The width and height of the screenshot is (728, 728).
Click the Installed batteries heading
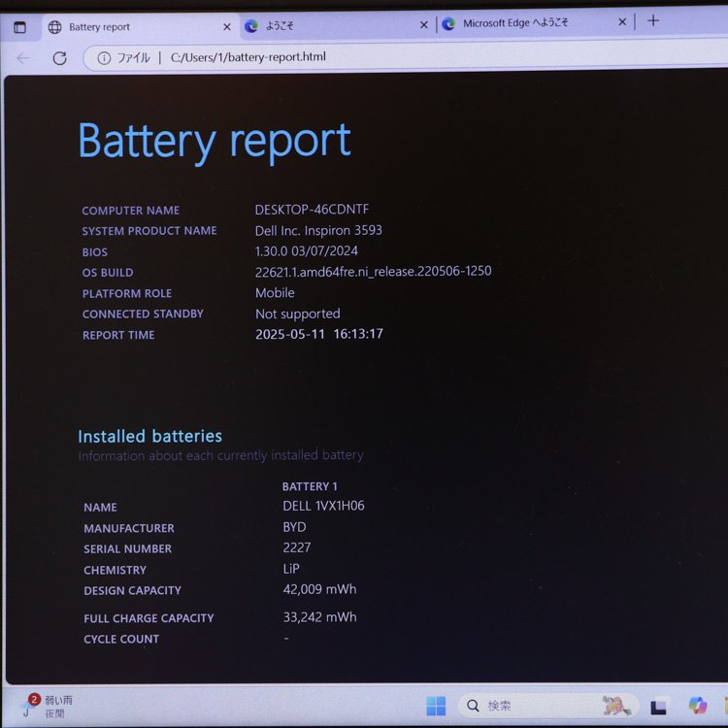coord(149,437)
